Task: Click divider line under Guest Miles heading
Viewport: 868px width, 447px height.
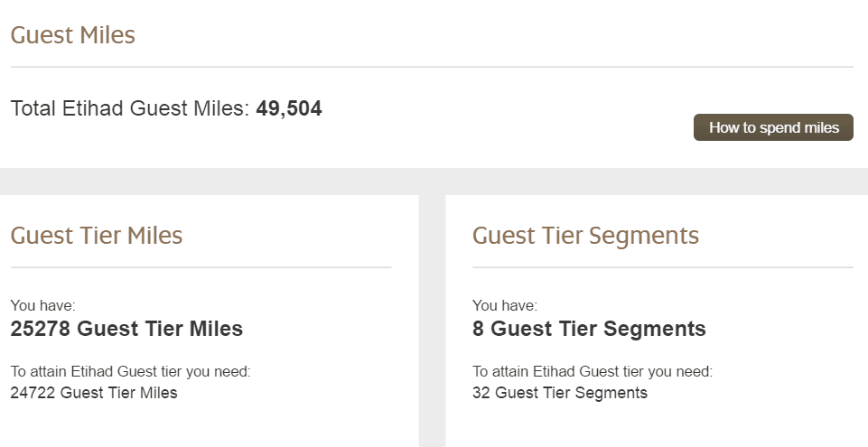Action: pos(432,67)
